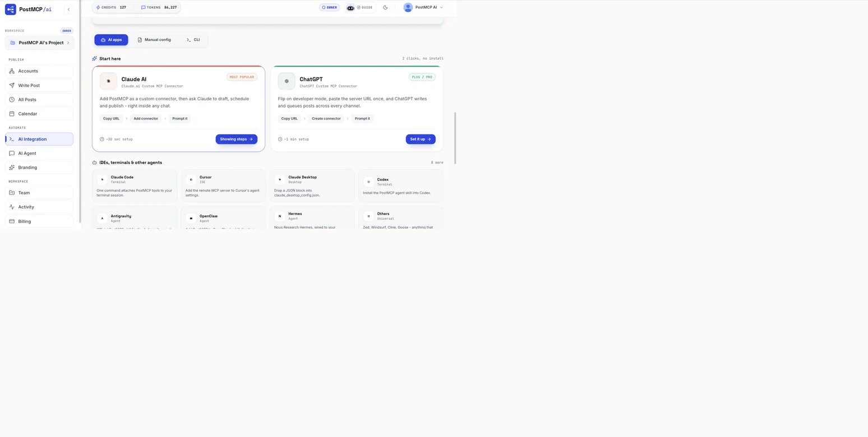Click the PostMCP logo icon
The height and width of the screenshot is (437, 868).
tap(10, 9)
